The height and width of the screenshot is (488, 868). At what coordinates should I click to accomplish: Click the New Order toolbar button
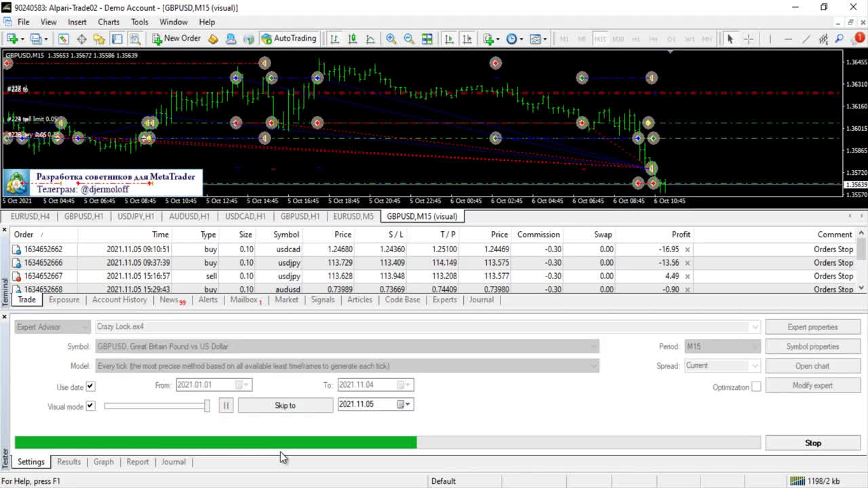(x=176, y=39)
